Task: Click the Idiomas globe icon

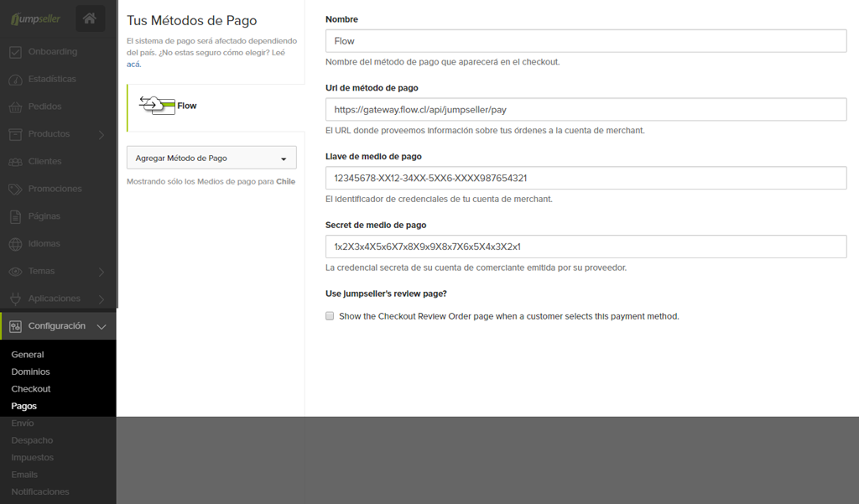Action: coord(15,244)
